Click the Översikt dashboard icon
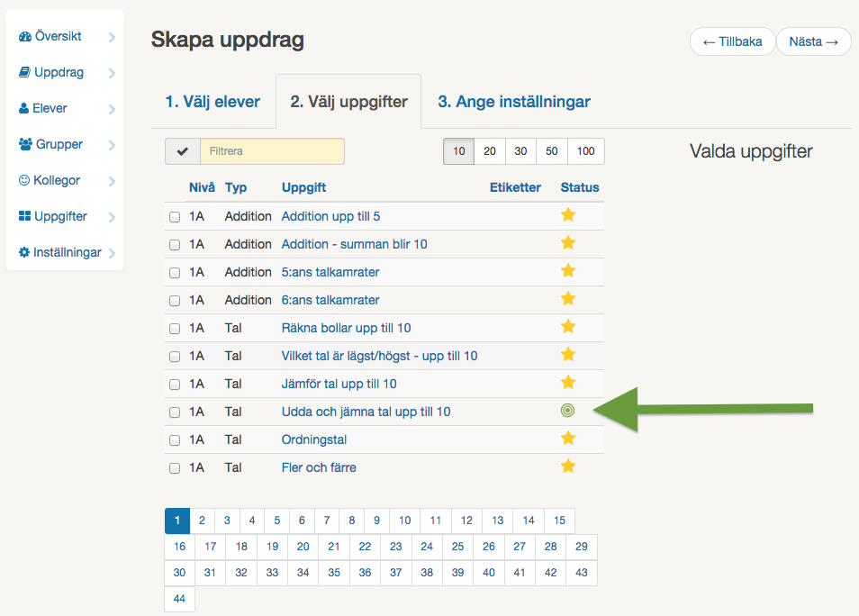 pos(24,37)
